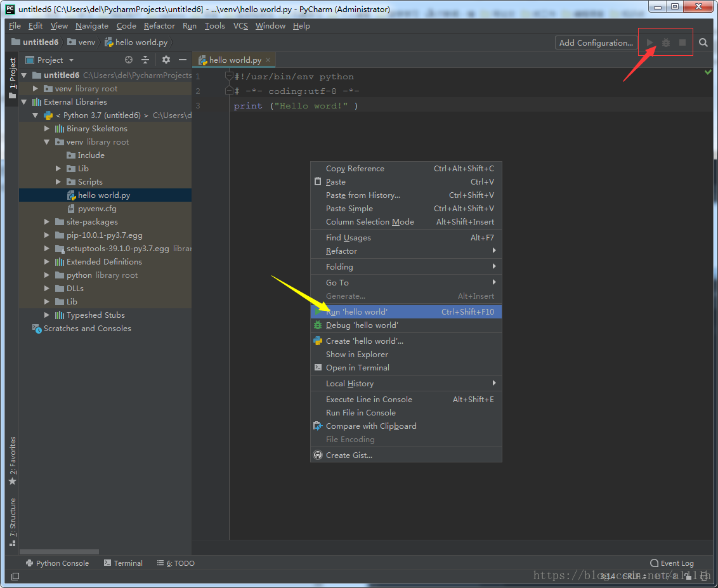Open the Folding submenu
This screenshot has width=718, height=588.
406,266
